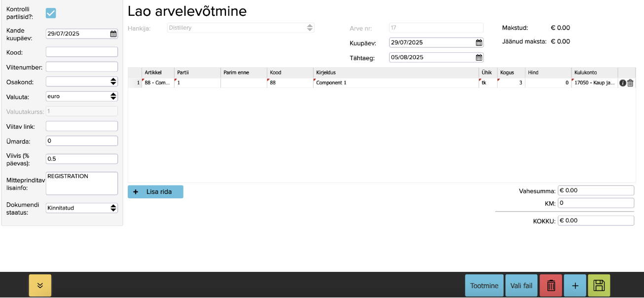This screenshot has height=298, width=644.
Task: Click the red trash delete button
Action: [x=551, y=286]
